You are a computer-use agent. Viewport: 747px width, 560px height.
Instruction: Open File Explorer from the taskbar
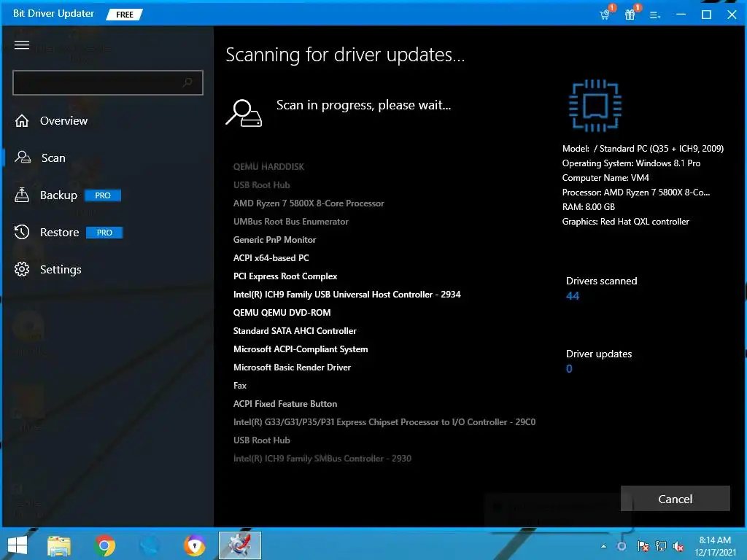click(59, 545)
